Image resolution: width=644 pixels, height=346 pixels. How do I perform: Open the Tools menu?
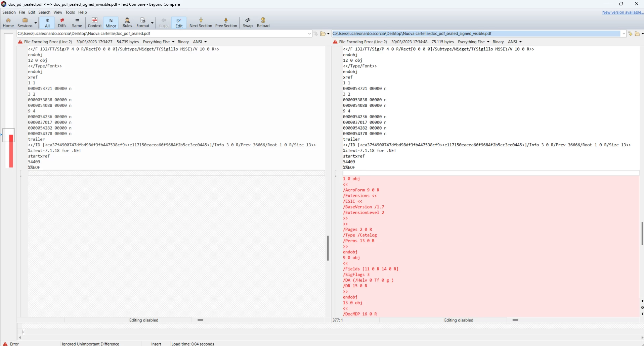(70, 12)
